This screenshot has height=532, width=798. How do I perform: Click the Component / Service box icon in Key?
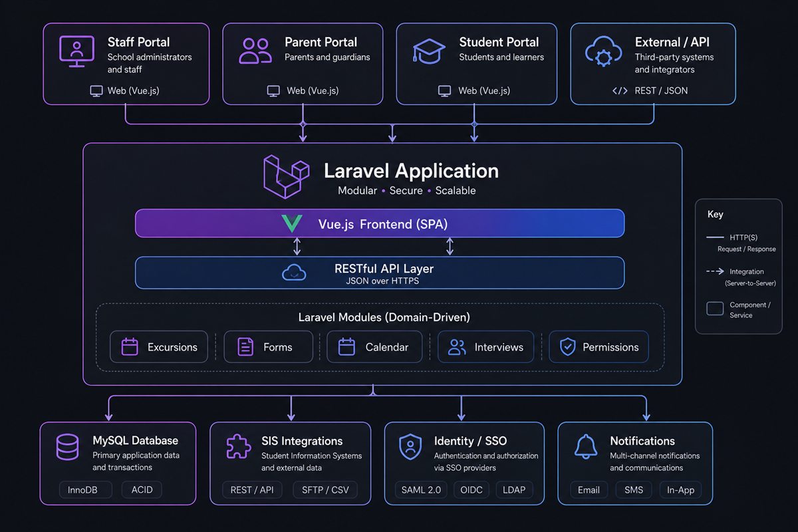tap(715, 309)
